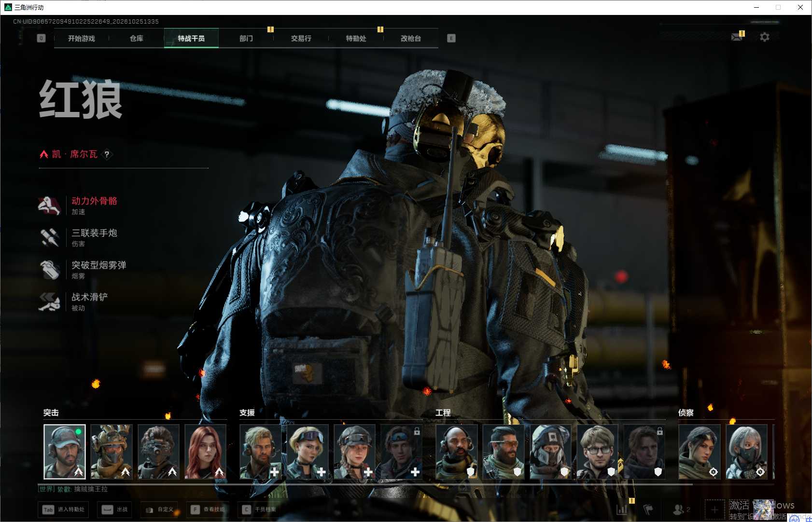Open the mail envelope icon
The image size is (812, 522).
tap(737, 37)
